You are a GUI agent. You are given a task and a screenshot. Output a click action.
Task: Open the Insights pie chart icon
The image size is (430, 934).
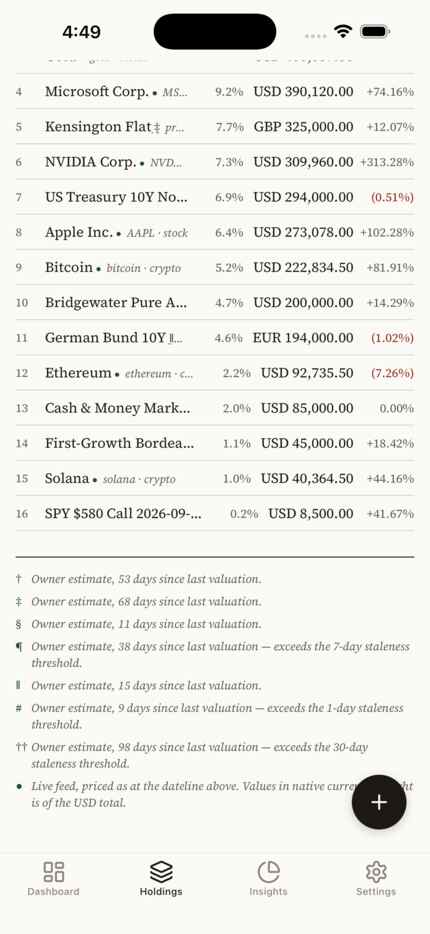pos(268,871)
